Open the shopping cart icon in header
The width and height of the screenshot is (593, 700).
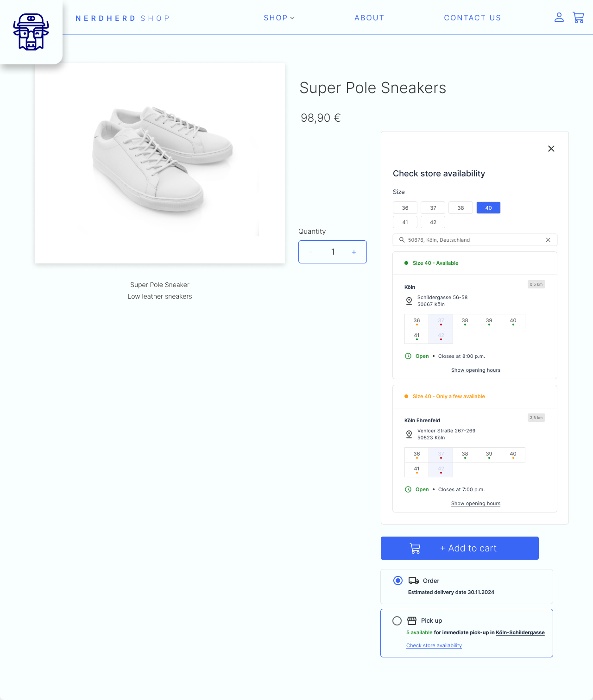(x=578, y=18)
